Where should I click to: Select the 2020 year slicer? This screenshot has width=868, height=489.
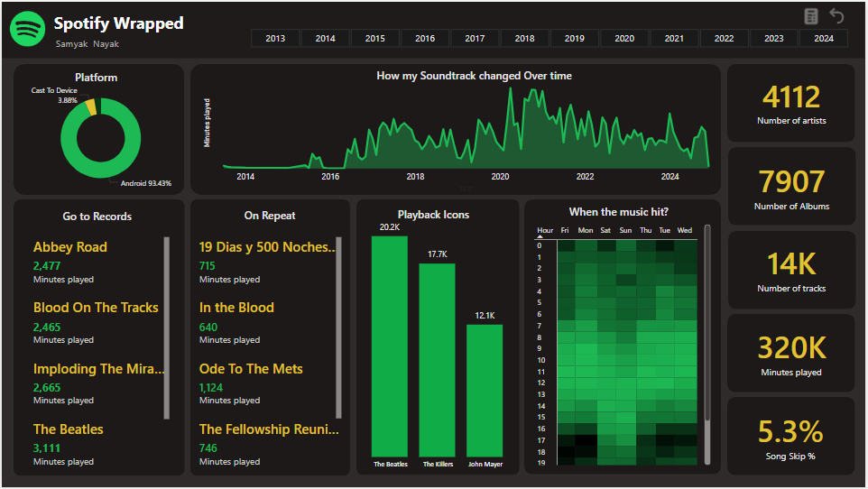pyautogui.click(x=623, y=38)
